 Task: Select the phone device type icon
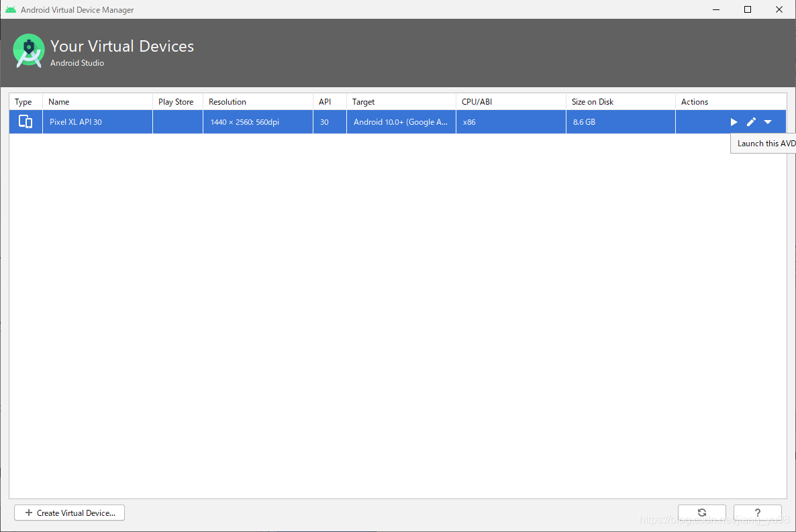(26, 122)
